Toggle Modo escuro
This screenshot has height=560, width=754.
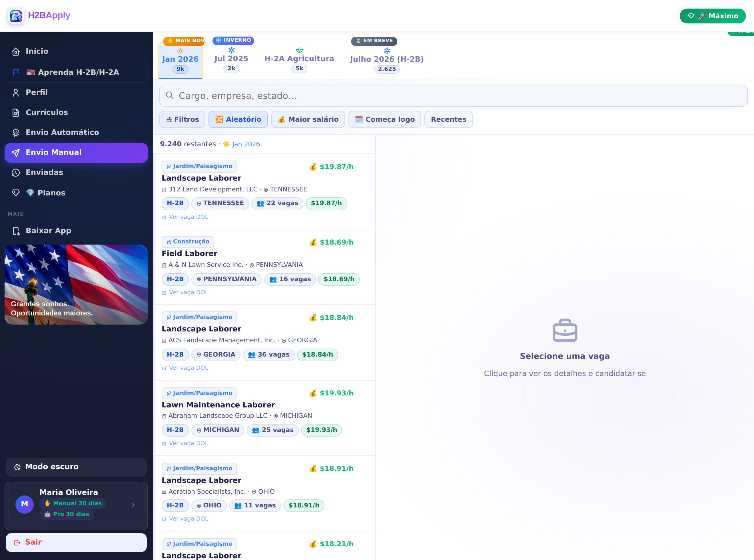point(76,467)
